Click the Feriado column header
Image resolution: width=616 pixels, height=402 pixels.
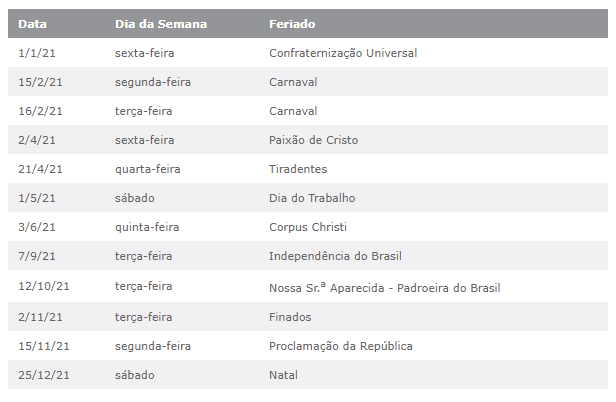pyautogui.click(x=292, y=22)
